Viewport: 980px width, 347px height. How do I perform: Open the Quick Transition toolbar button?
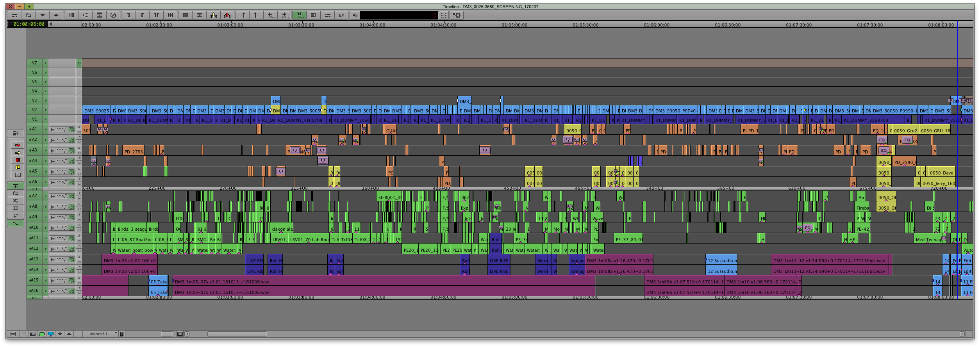71,15
